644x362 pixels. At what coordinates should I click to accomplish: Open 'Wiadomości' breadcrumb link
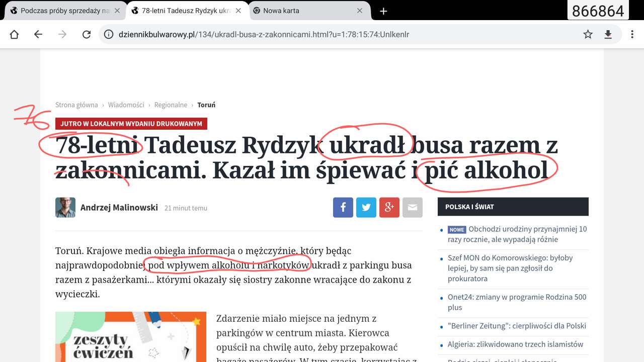pyautogui.click(x=126, y=105)
